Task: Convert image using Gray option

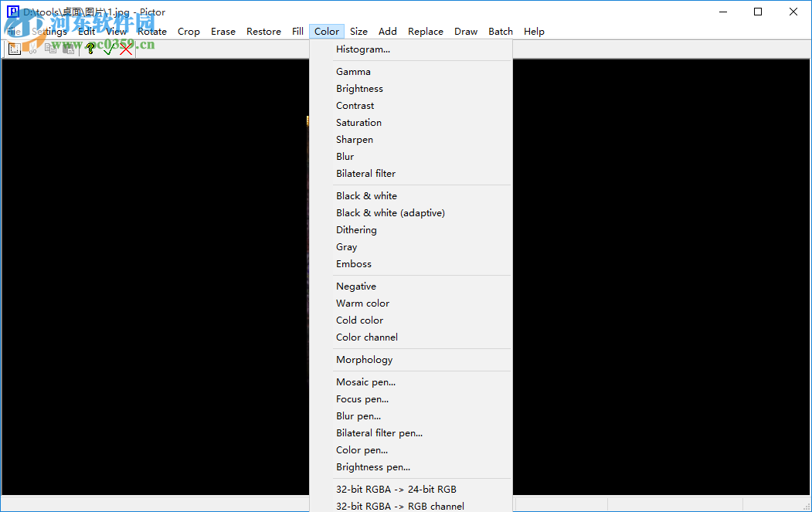Action: 411,247
